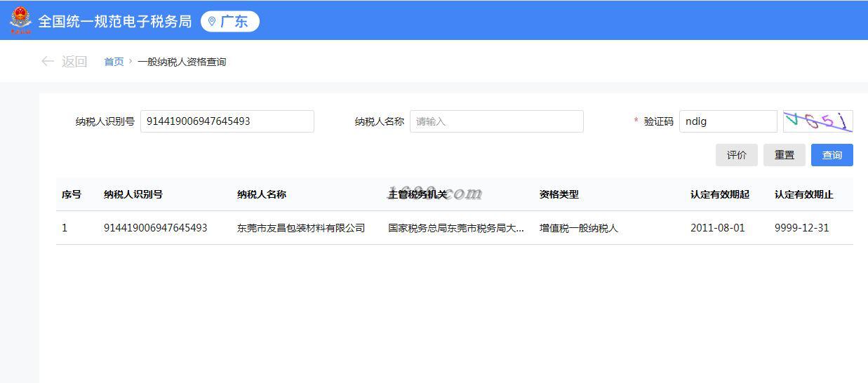Click the 纳税人识别号 form label
Screen dimensions: 868x383
[105, 121]
